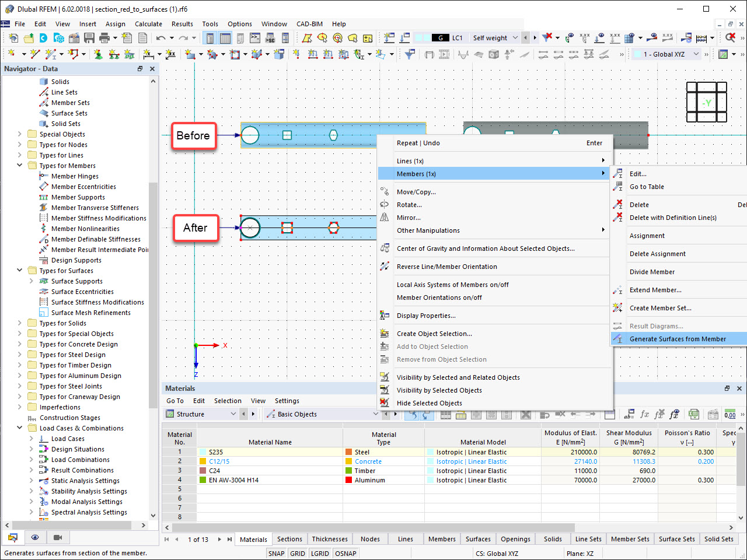Choose Generate Surfaces from Member
The height and width of the screenshot is (560, 747).
tap(679, 338)
